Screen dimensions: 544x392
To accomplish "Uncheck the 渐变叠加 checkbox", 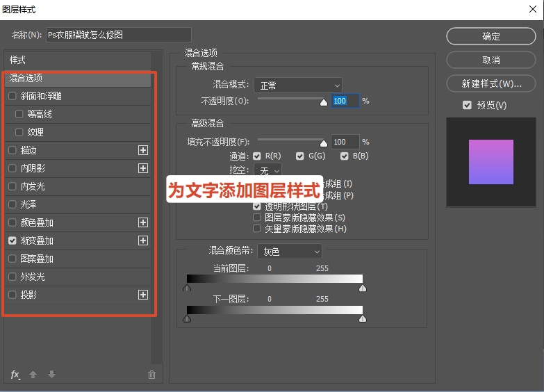I will pos(13,240).
